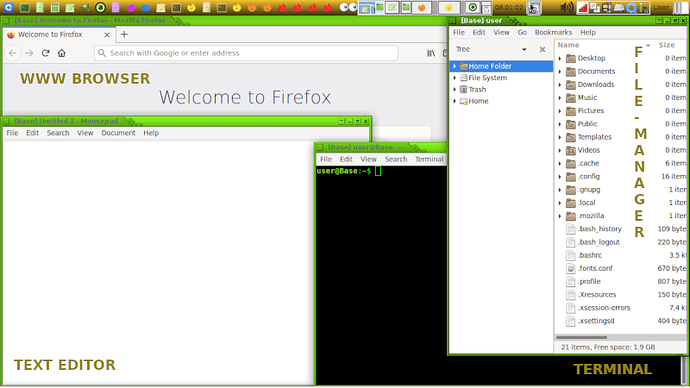
Task: Click the eyes icon in the top panel
Action: pos(348,7)
